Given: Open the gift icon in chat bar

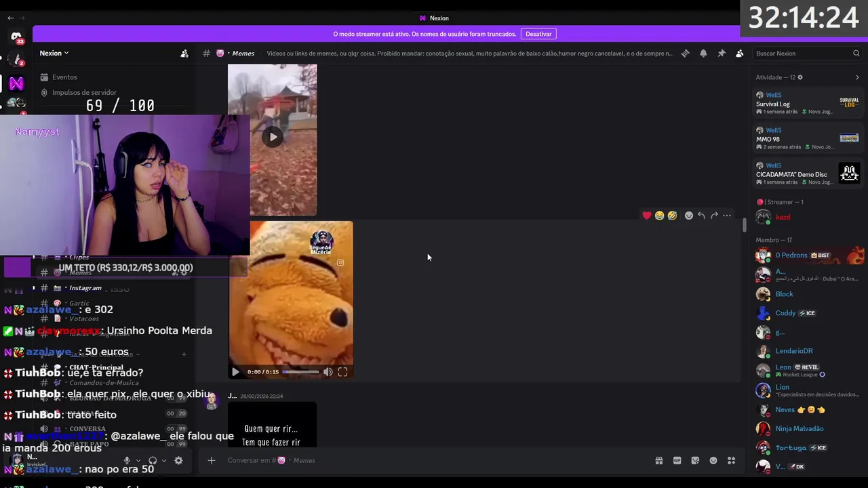Looking at the screenshot, I should click(x=659, y=460).
